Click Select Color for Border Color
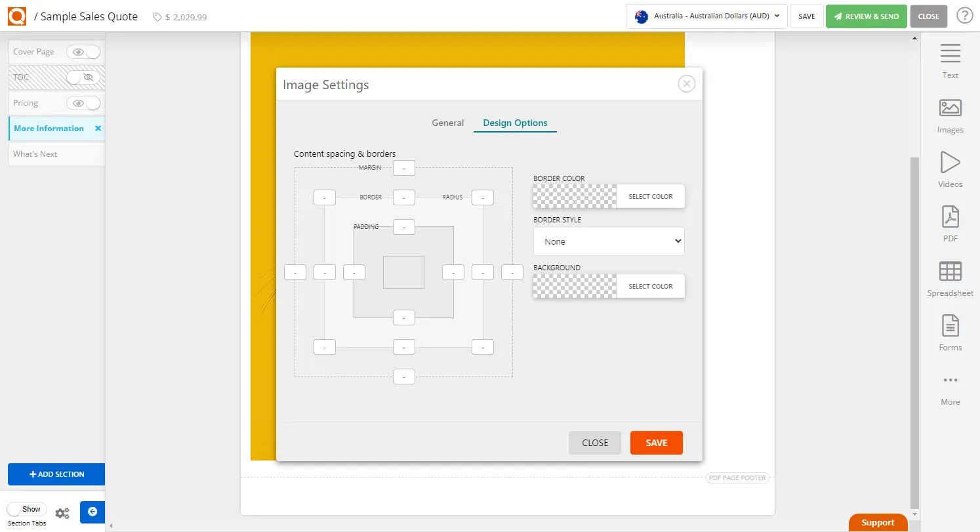The height and width of the screenshot is (532, 980). [x=650, y=196]
